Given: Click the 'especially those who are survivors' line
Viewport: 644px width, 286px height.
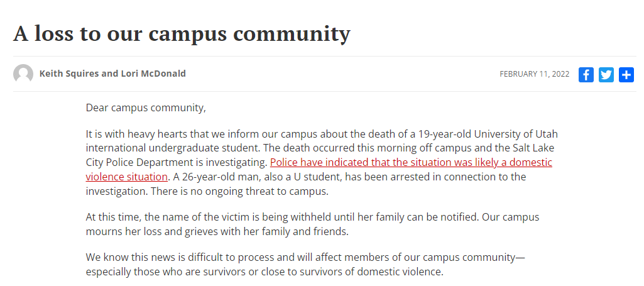Looking at the screenshot, I should [x=265, y=272].
